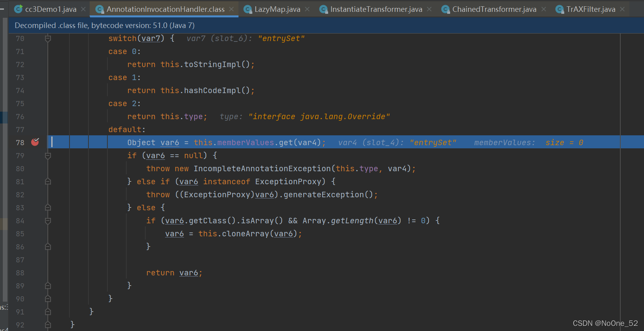Close the TrAXFilter.java tab
644x331 pixels.
622,9
